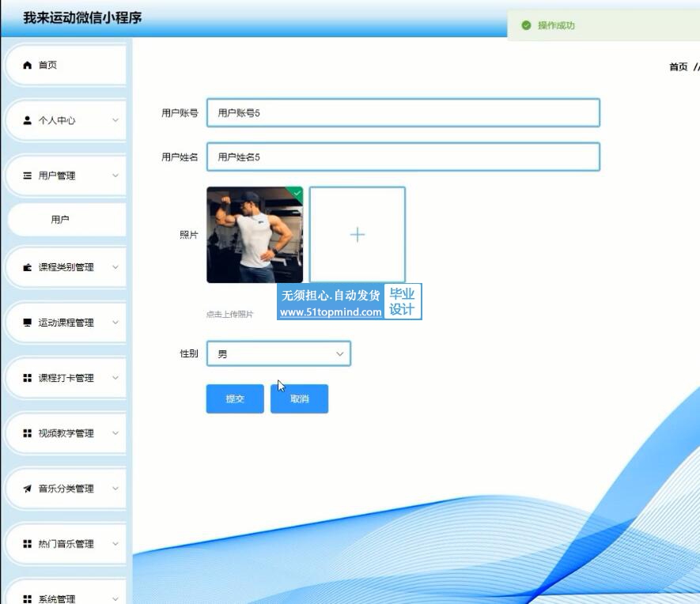Screen dimensions: 700x604
Task: Click the plus icon to upload a photo
Action: point(358,235)
